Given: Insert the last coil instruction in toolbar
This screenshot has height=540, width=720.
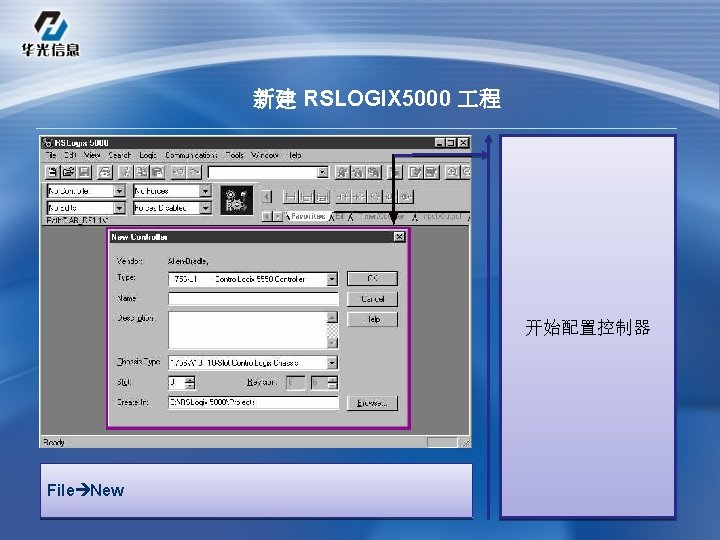Looking at the screenshot, I should (406, 197).
